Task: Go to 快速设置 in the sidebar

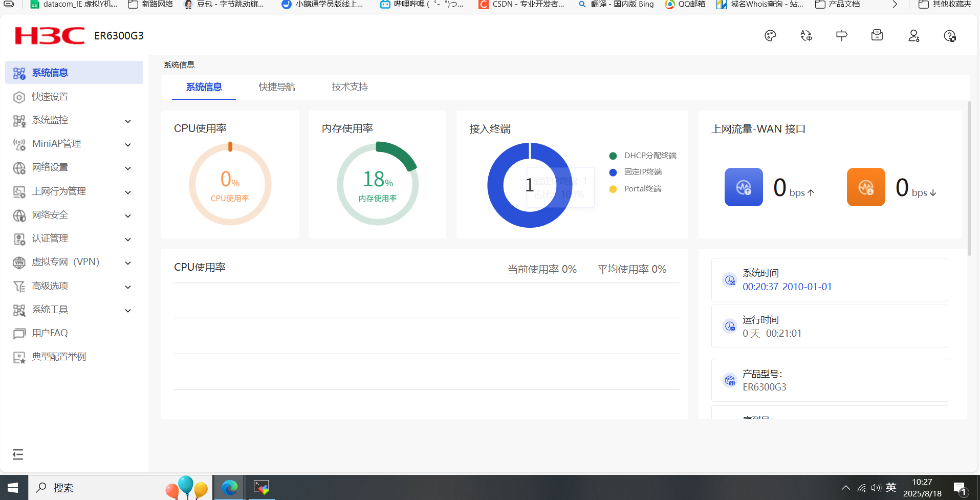Action: [50, 96]
